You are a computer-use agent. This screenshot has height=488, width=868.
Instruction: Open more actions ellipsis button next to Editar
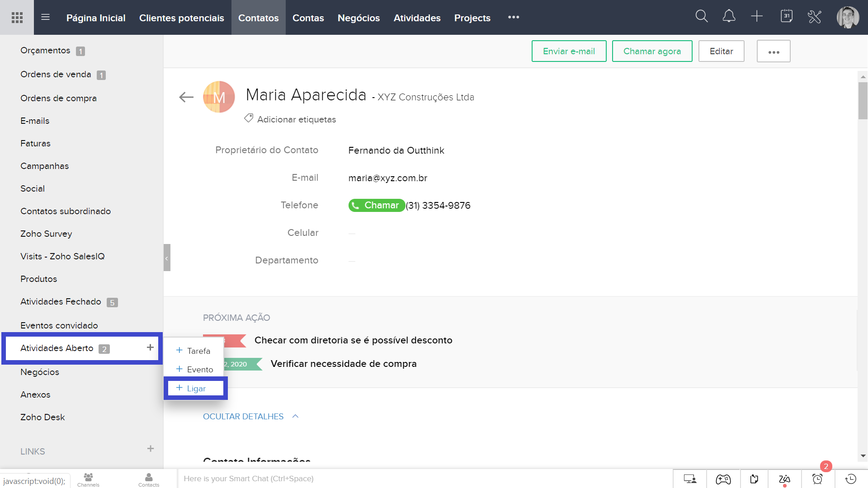[x=774, y=52]
